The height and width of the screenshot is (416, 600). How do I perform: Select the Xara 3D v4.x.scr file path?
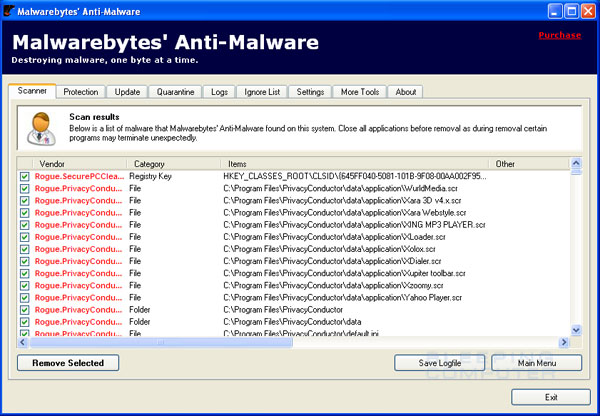pos(342,201)
